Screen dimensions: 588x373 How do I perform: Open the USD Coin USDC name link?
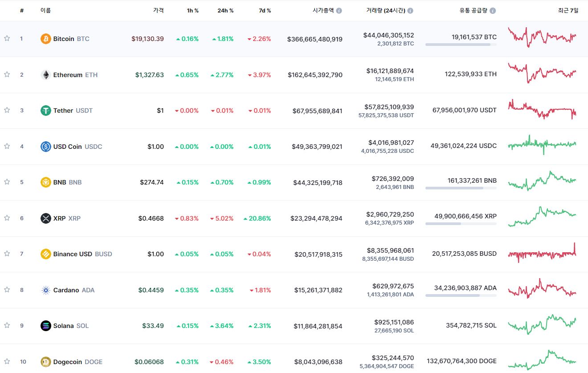pyautogui.click(x=78, y=147)
